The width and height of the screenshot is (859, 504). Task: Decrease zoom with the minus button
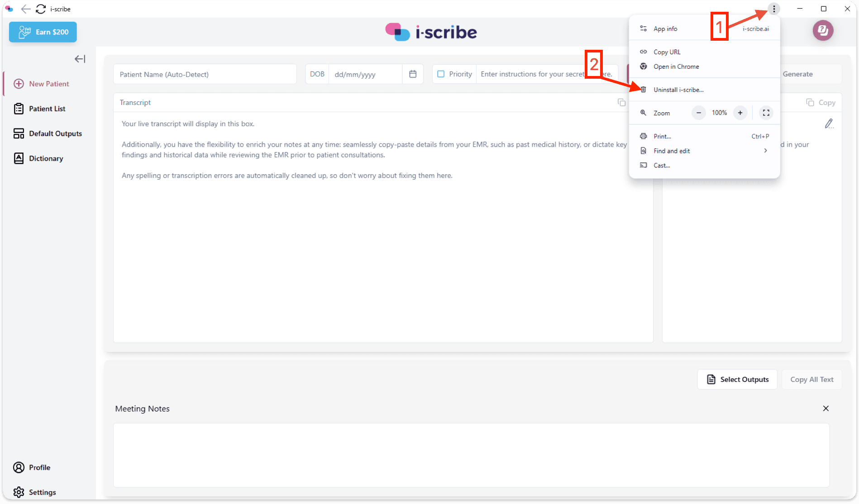[699, 113]
